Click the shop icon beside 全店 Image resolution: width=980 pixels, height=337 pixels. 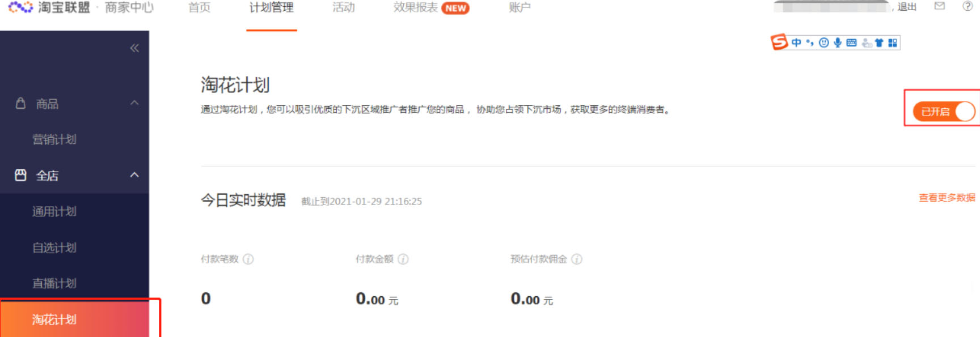20,175
